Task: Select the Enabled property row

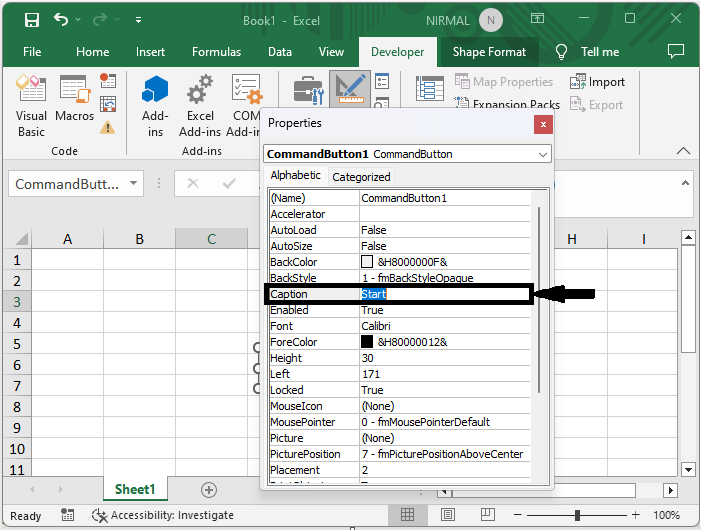Action: pyautogui.click(x=400, y=310)
